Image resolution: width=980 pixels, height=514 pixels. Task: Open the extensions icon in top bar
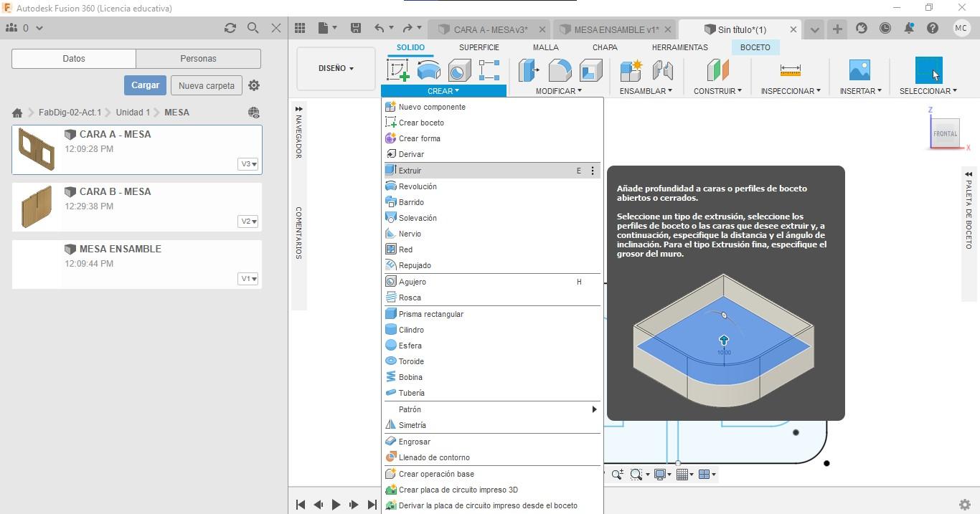coord(862,28)
